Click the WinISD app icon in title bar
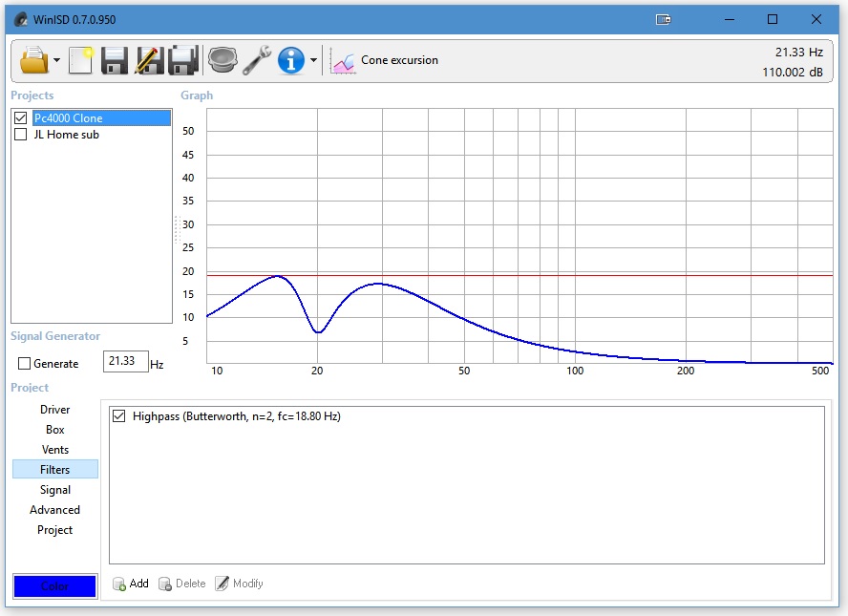The image size is (848, 616). point(21,19)
